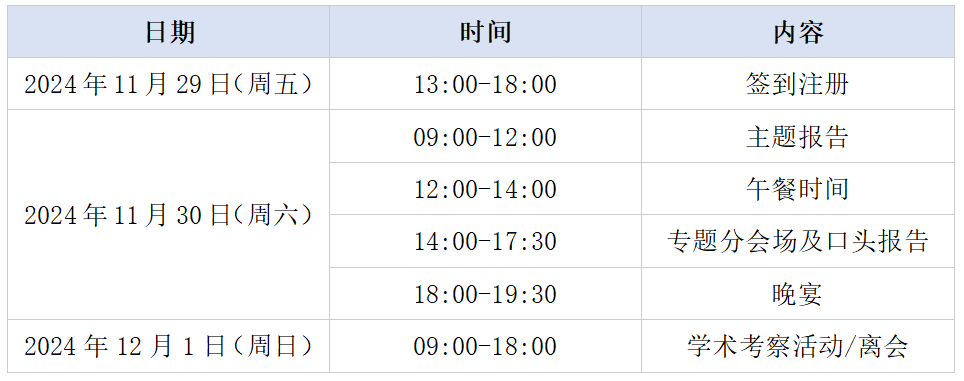Click the 14:00-17:30 time cell
Viewport: 964px width, 381px height.
[x=486, y=241]
